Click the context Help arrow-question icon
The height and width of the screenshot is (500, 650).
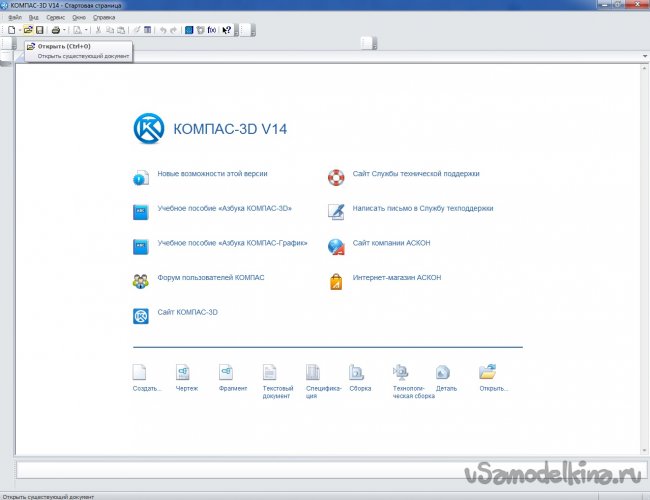tap(227, 31)
